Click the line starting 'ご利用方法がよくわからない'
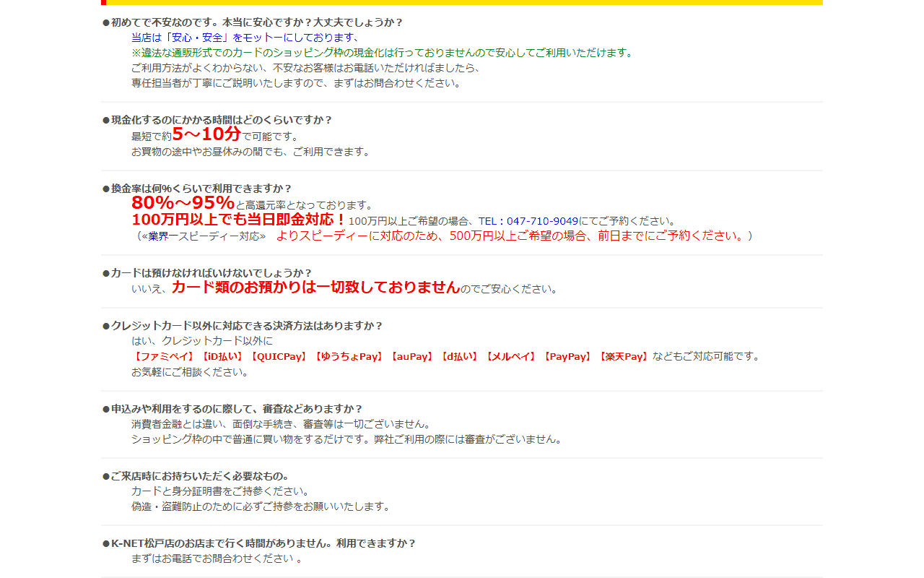The width and height of the screenshot is (924, 578). click(x=306, y=68)
